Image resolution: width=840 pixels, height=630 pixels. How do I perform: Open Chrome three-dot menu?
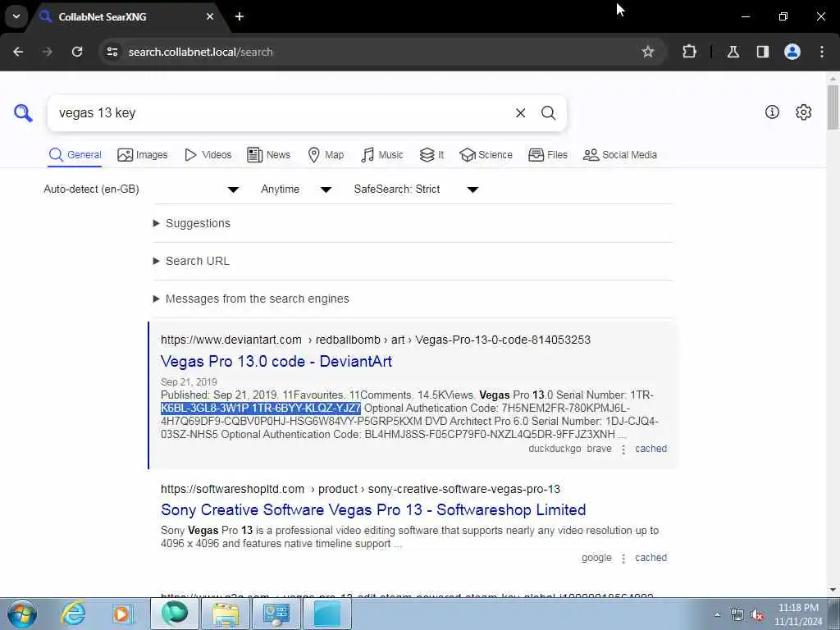[822, 52]
